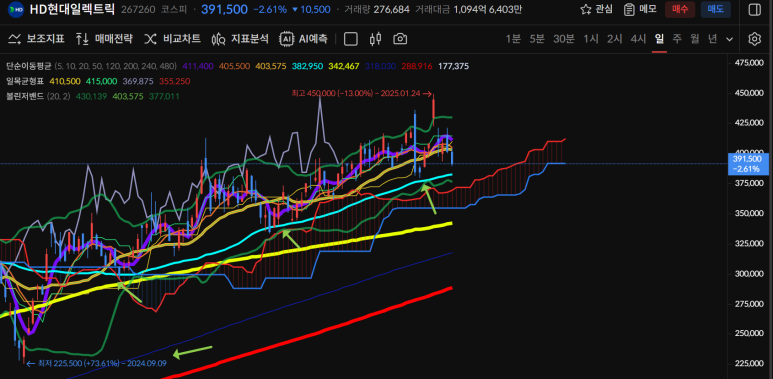Click stock name HD현대일렉트릭
Viewport: 773px width, 379px height.
pos(72,9)
